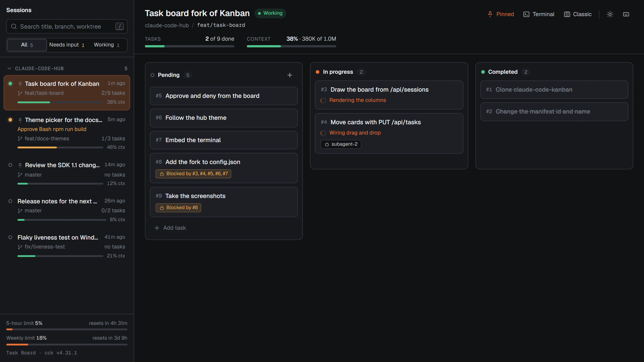This screenshot has height=362, width=644.
Task: Select the Working filter tab
Action: pyautogui.click(x=107, y=45)
